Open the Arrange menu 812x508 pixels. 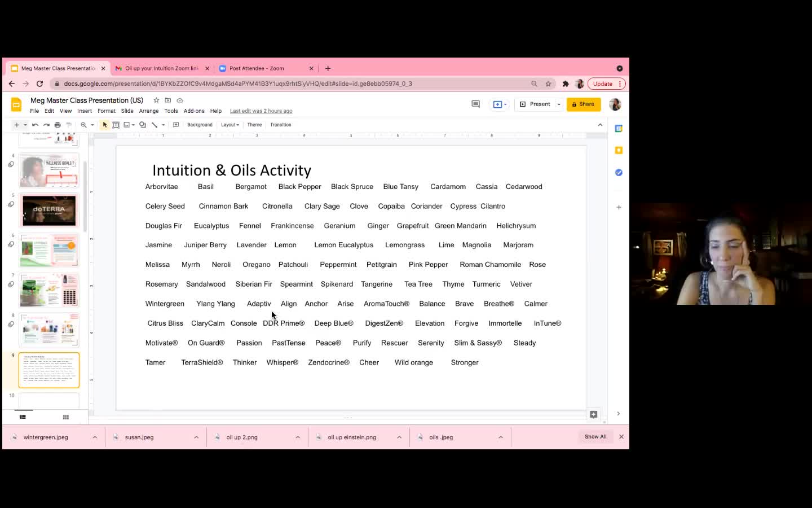pos(149,111)
